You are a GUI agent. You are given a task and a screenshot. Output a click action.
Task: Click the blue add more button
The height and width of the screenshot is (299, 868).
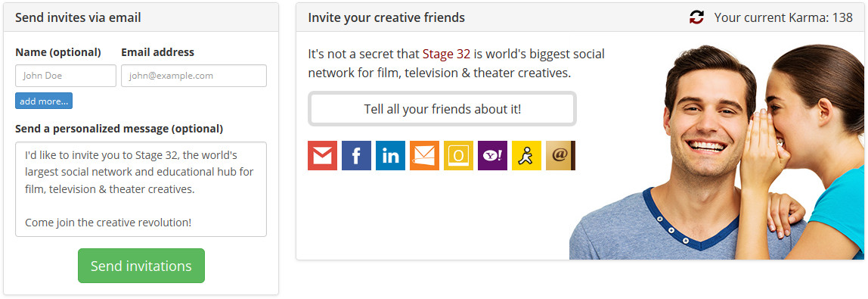click(44, 101)
